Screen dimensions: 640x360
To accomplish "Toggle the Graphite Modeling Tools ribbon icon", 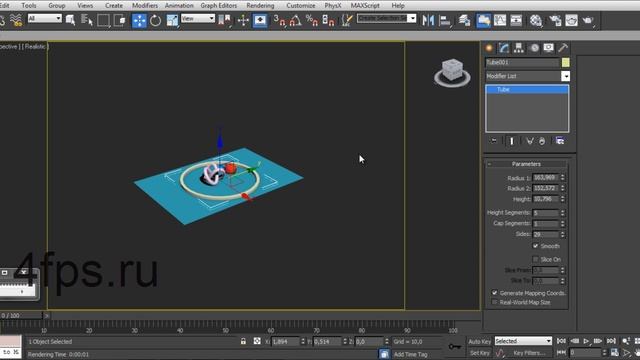I will [483, 20].
